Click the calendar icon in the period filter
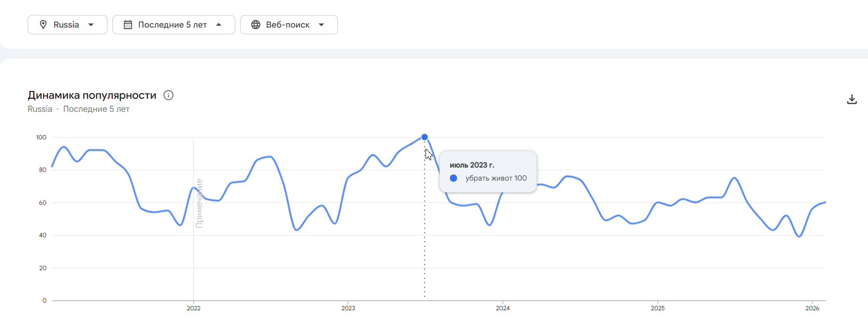This screenshot has height=335, width=868. coord(128,25)
